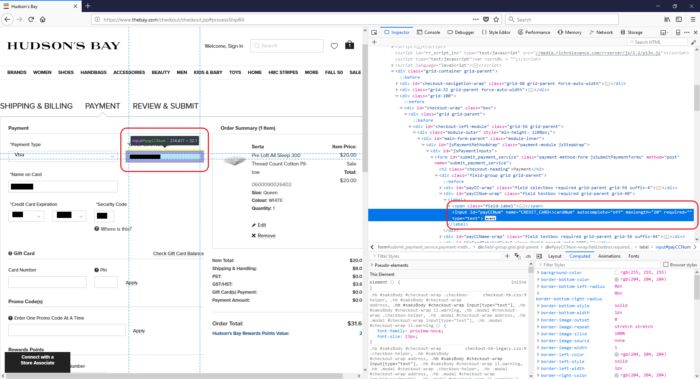Switch to the Console devtools tab
Image resolution: width=700 pixels, height=379 pixels.
[x=429, y=32]
